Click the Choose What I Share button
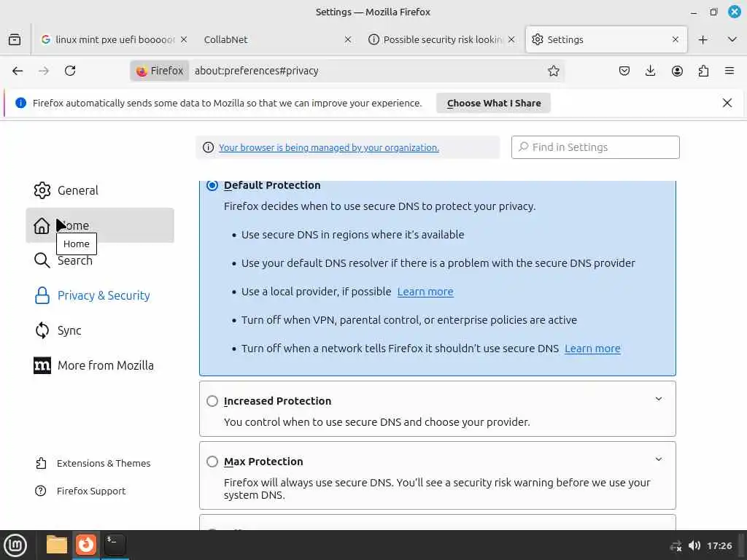 (494, 103)
